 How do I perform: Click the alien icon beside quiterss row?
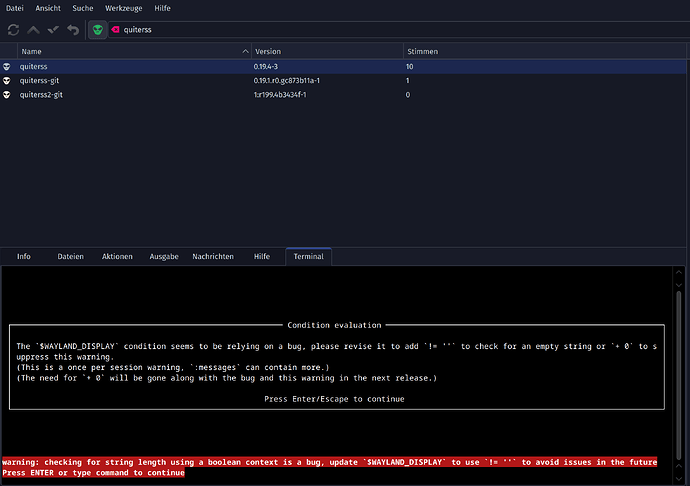(7, 66)
